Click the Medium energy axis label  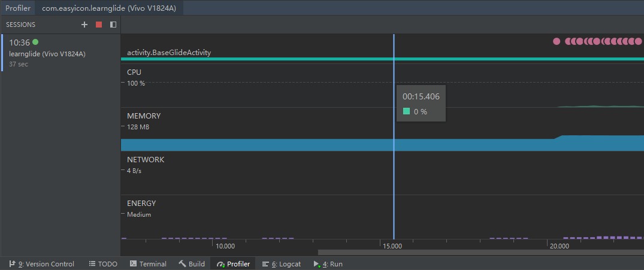pyautogui.click(x=139, y=214)
